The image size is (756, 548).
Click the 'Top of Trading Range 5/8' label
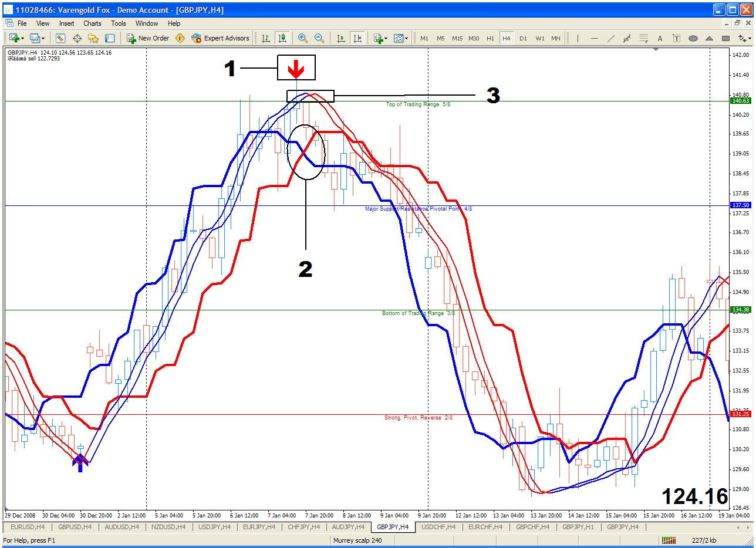coord(419,104)
